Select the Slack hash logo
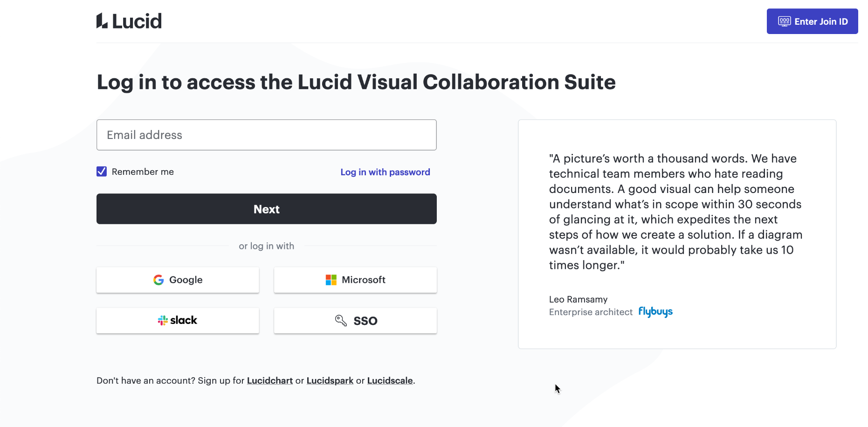868x427 pixels. [x=163, y=320]
